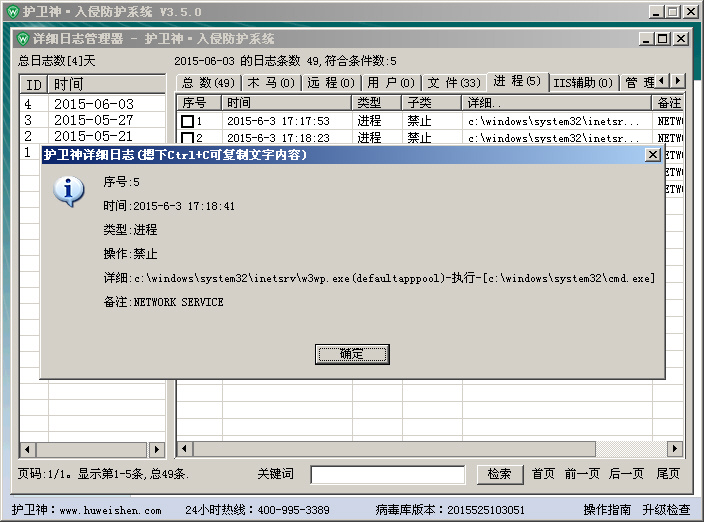Viewport: 704px width, 522px height.
Task: Click the www.huweishen.com website text
Action: [110, 510]
